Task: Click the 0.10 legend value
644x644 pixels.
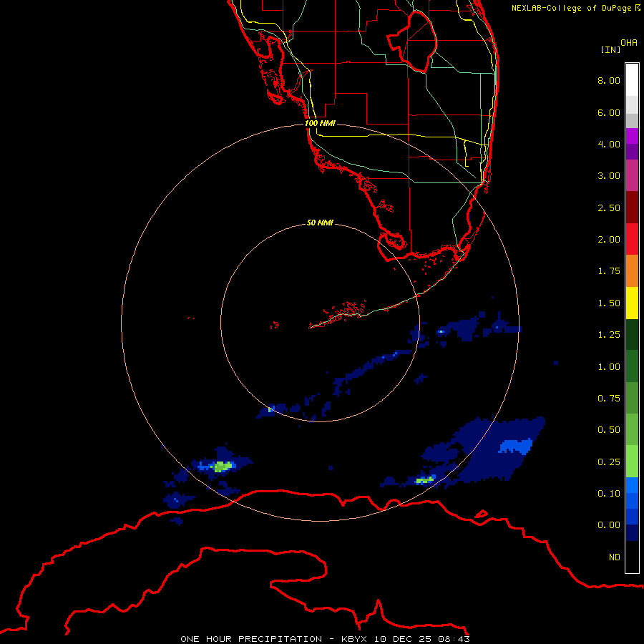Action: click(609, 494)
